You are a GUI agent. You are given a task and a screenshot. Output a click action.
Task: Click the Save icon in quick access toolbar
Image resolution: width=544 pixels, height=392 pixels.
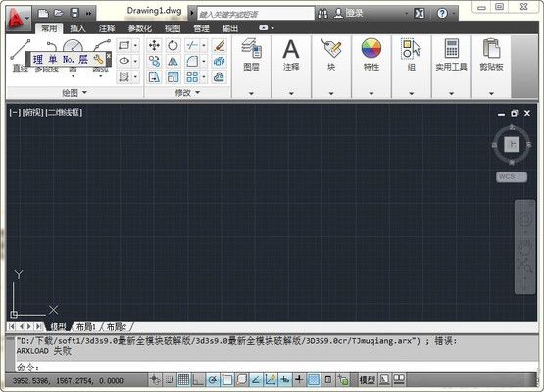pyautogui.click(x=74, y=13)
